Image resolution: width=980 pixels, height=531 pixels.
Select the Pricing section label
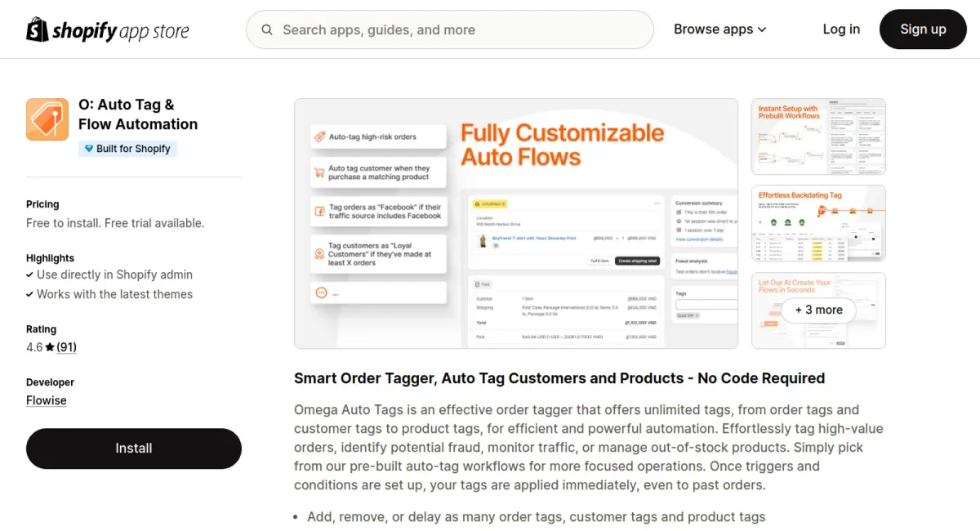point(42,204)
